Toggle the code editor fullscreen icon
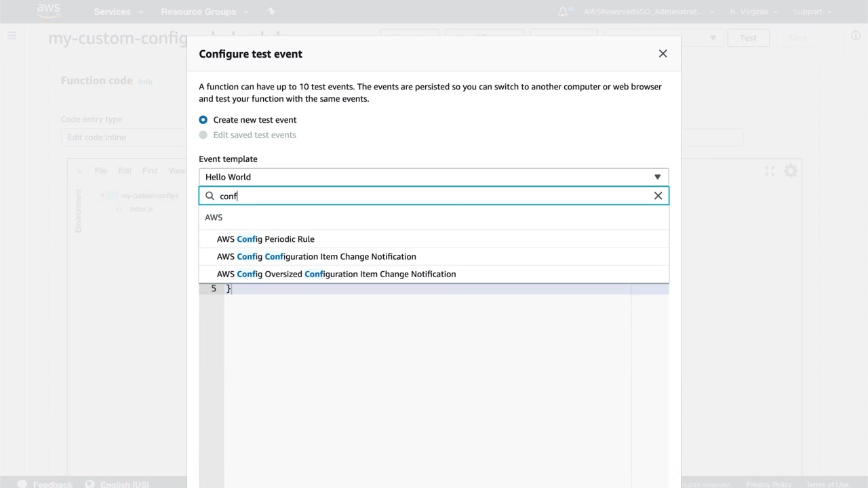The width and height of the screenshot is (868, 488). tap(769, 171)
